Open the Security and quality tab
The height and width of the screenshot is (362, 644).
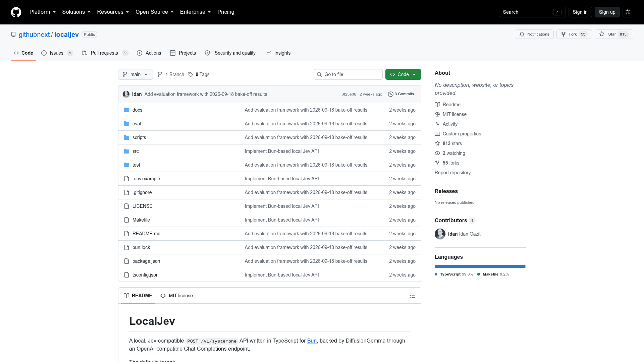(x=230, y=53)
